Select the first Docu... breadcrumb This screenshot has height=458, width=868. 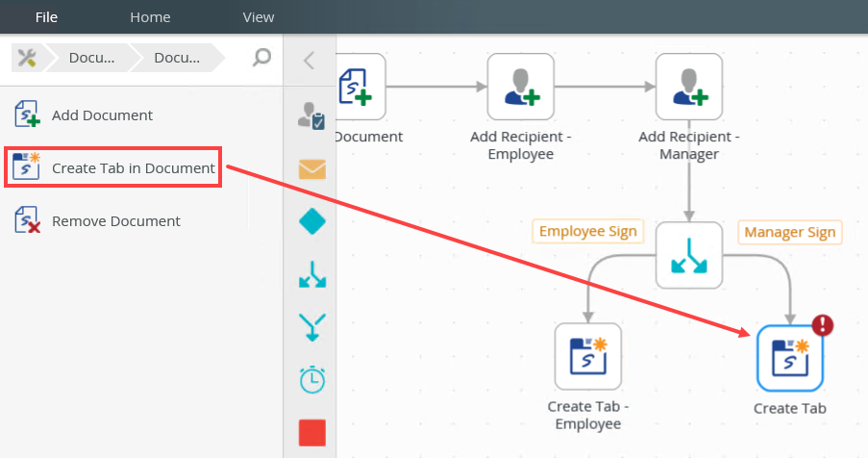pos(91,58)
